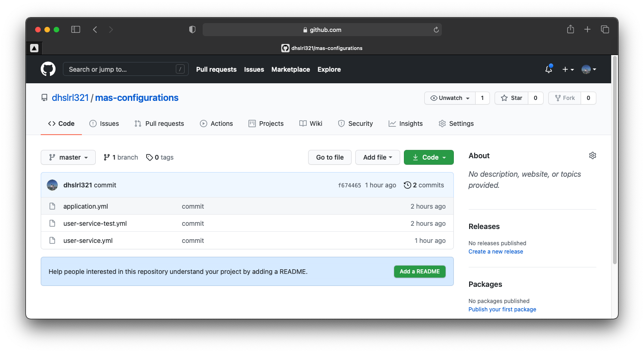Image resolution: width=644 pixels, height=353 pixels.
Task: Click the Safari sidebar toggle icon
Action: coord(76,30)
